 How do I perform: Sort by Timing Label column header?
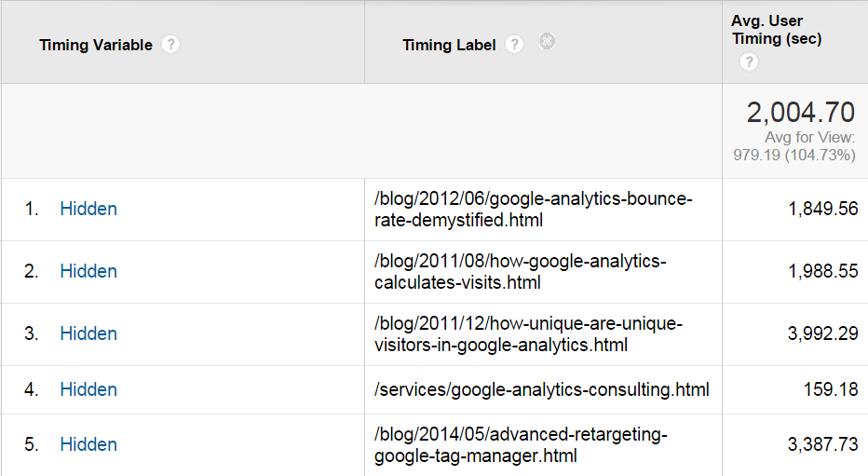(x=449, y=45)
